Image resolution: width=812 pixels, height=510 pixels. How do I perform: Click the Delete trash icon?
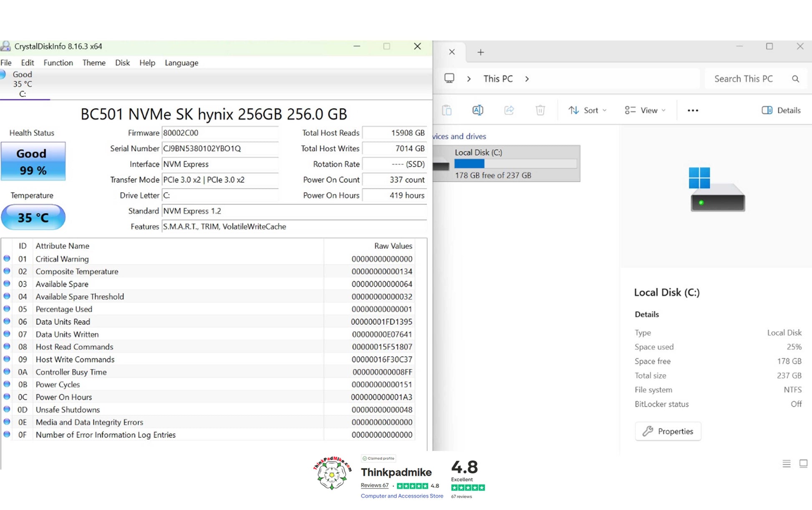(540, 110)
